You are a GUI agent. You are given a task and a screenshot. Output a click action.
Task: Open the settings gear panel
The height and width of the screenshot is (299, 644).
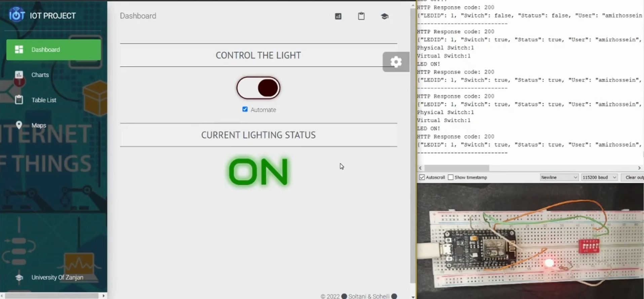tap(396, 62)
